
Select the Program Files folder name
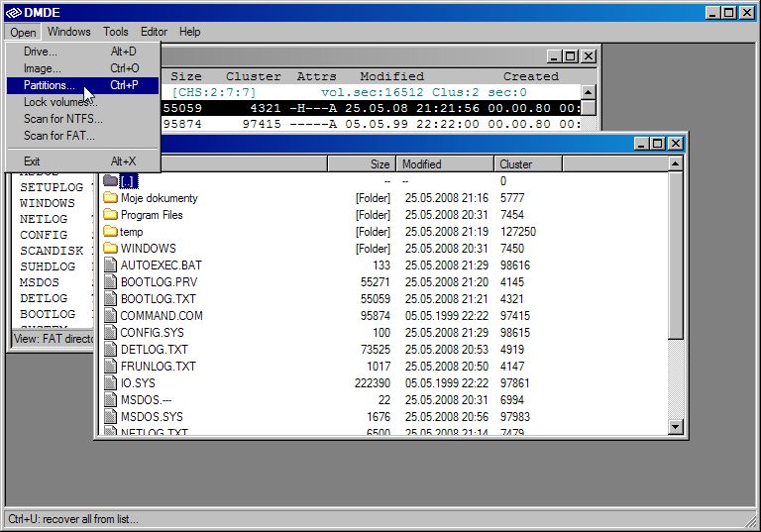click(x=152, y=215)
